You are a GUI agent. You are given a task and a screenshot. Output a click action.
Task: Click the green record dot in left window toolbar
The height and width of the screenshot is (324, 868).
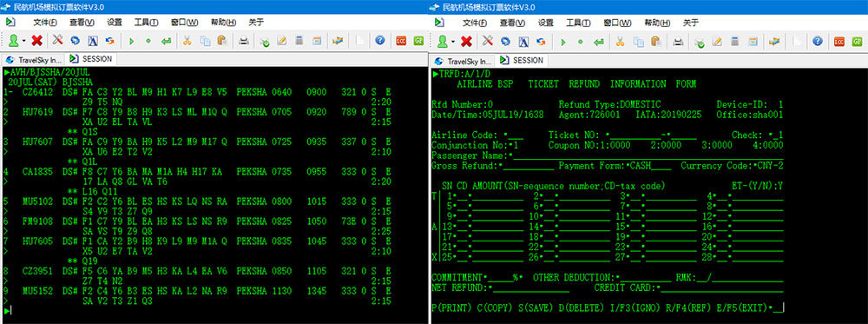[148, 41]
